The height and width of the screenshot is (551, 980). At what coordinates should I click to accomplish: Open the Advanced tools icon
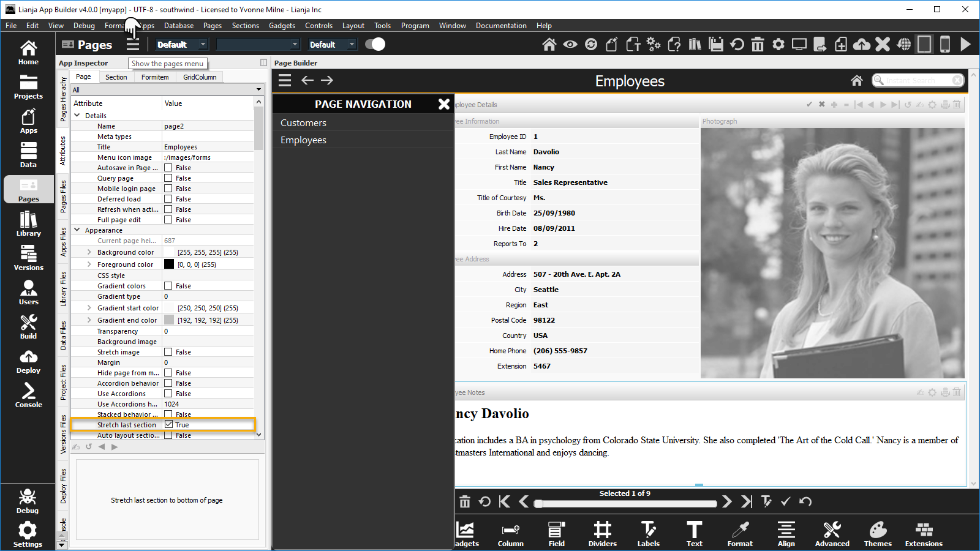tap(832, 533)
